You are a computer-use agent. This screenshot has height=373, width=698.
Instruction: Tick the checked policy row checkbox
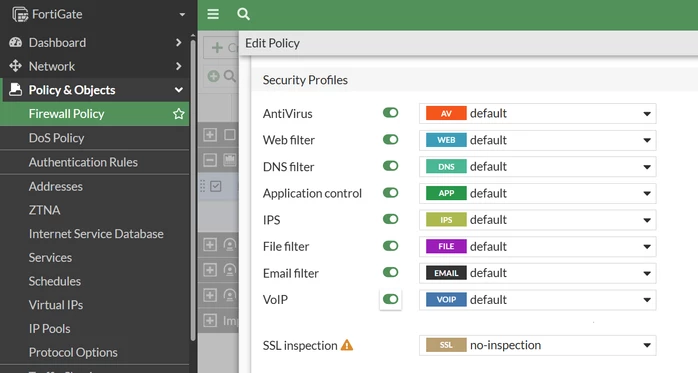215,186
